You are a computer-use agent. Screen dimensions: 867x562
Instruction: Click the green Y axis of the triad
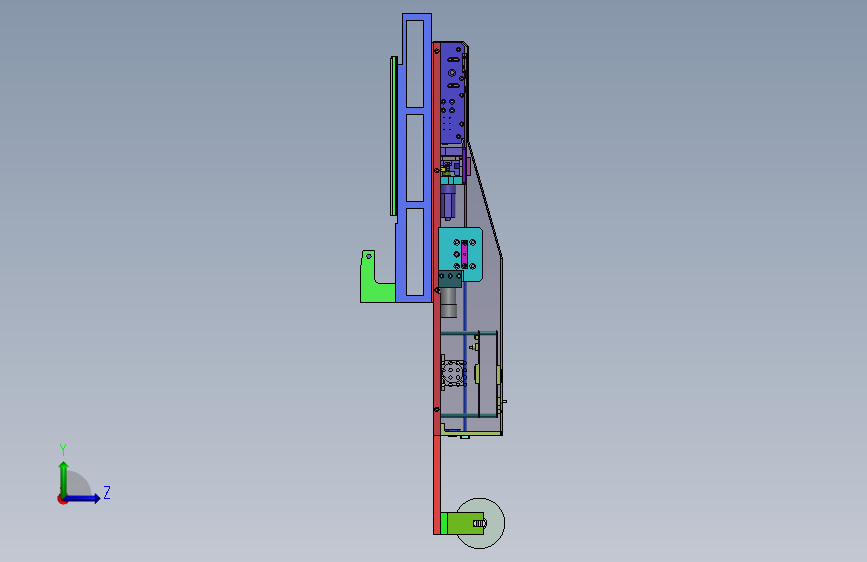tap(64, 479)
